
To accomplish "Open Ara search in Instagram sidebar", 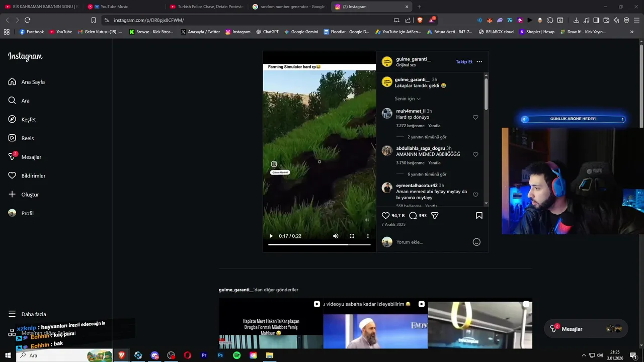I will (x=19, y=101).
